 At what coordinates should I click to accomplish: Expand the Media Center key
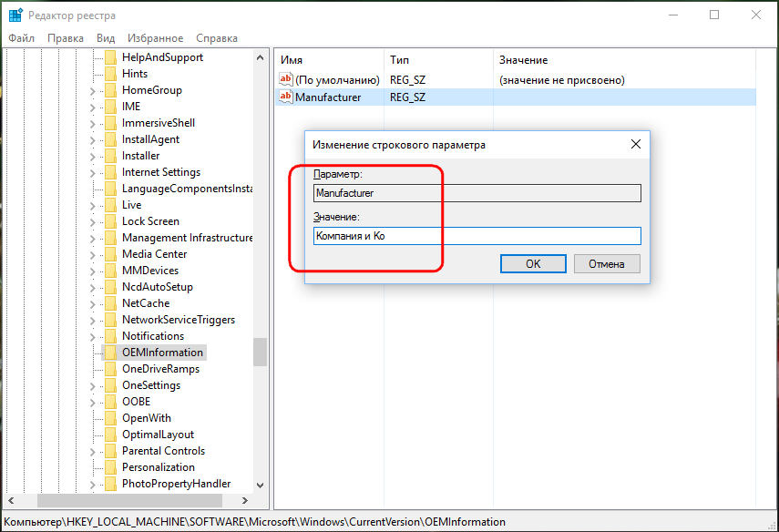pos(92,255)
